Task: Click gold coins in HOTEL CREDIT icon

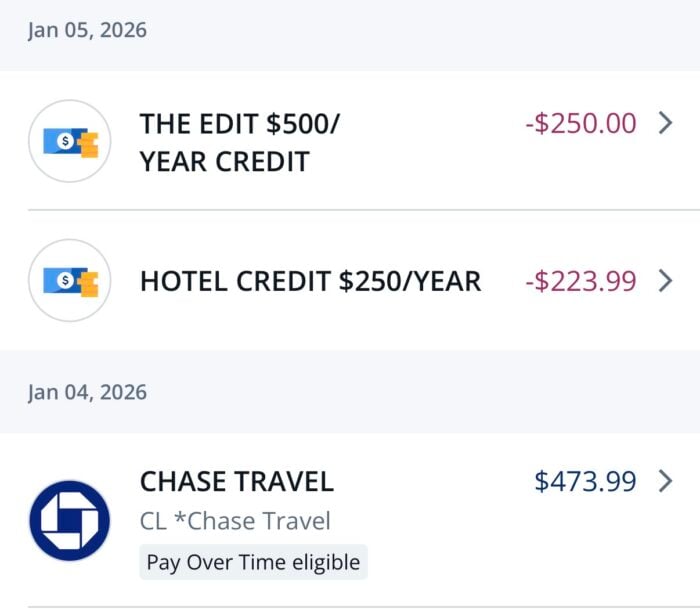Action: click(x=88, y=283)
